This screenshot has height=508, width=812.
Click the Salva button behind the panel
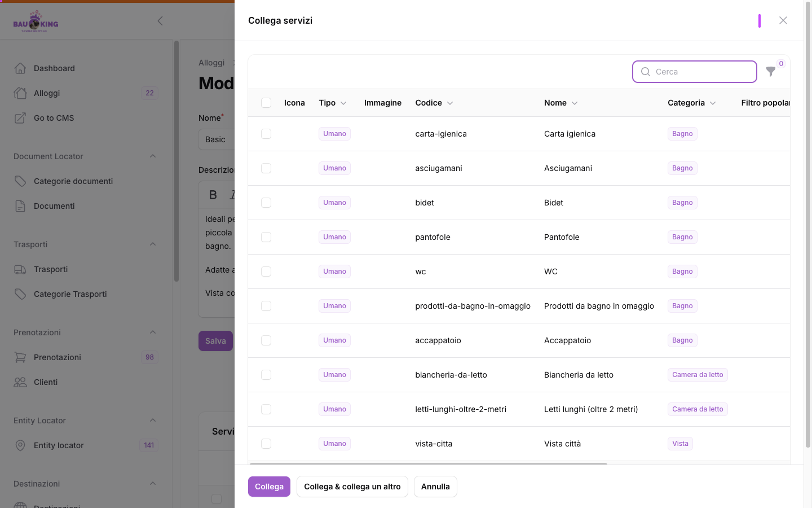pyautogui.click(x=215, y=341)
